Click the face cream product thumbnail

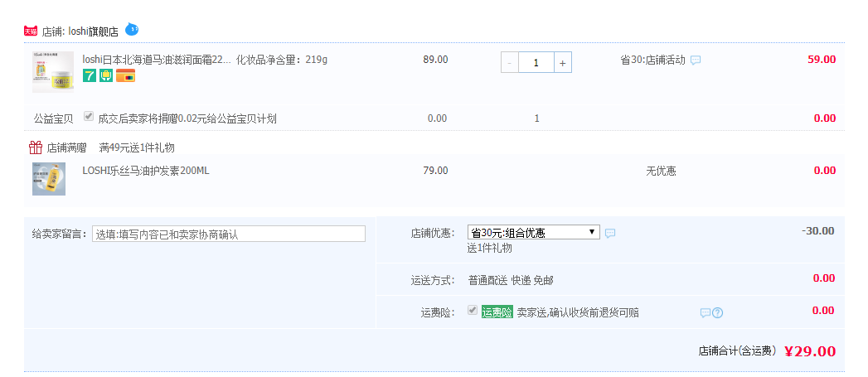[x=52, y=72]
